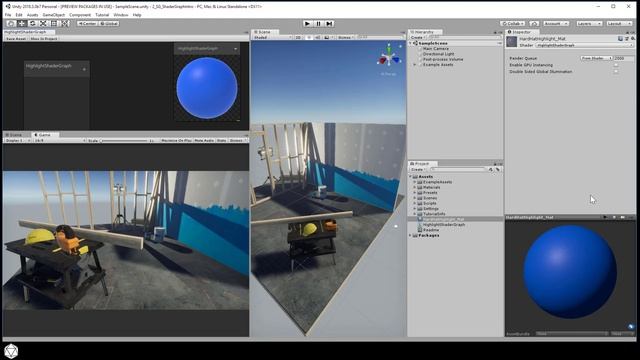Image resolution: width=640 pixels, height=360 pixels.
Task: Open the Account dropdown
Action: [x=556, y=24]
